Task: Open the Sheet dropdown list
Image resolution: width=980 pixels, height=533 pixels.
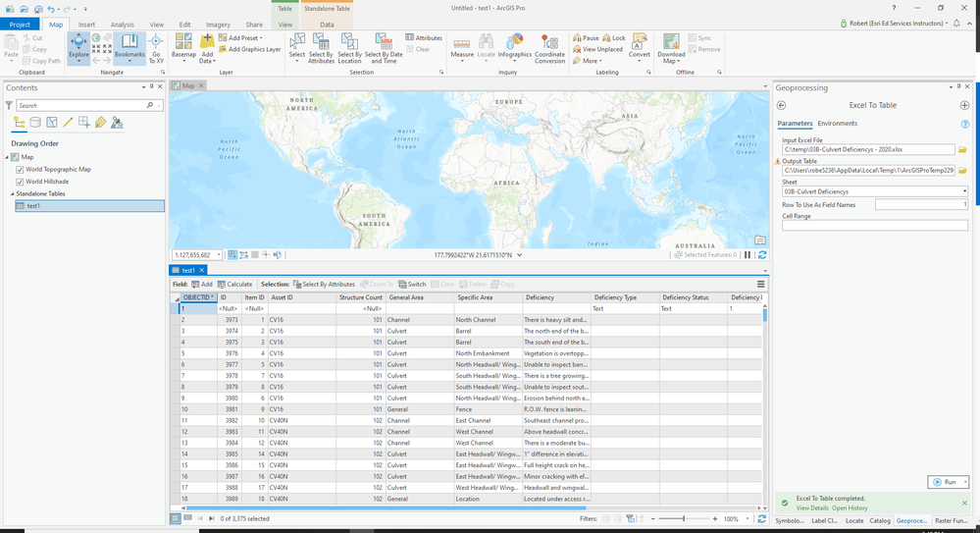Action: (964, 190)
